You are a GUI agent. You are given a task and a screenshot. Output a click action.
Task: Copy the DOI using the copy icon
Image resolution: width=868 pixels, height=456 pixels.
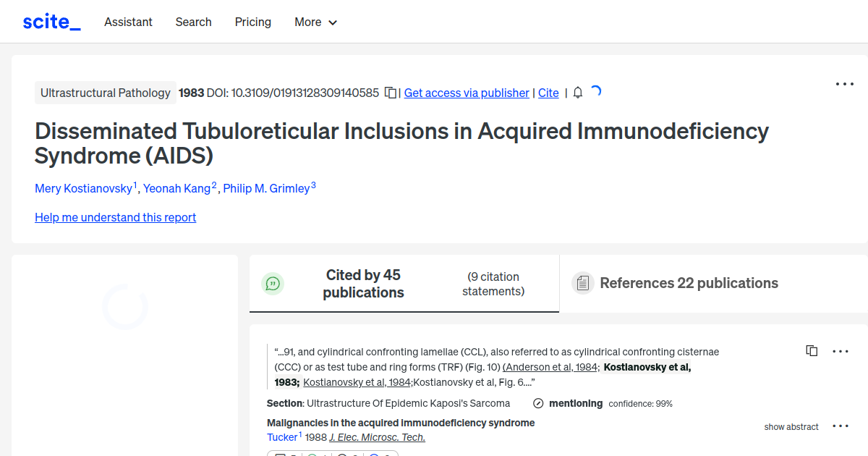coord(389,93)
